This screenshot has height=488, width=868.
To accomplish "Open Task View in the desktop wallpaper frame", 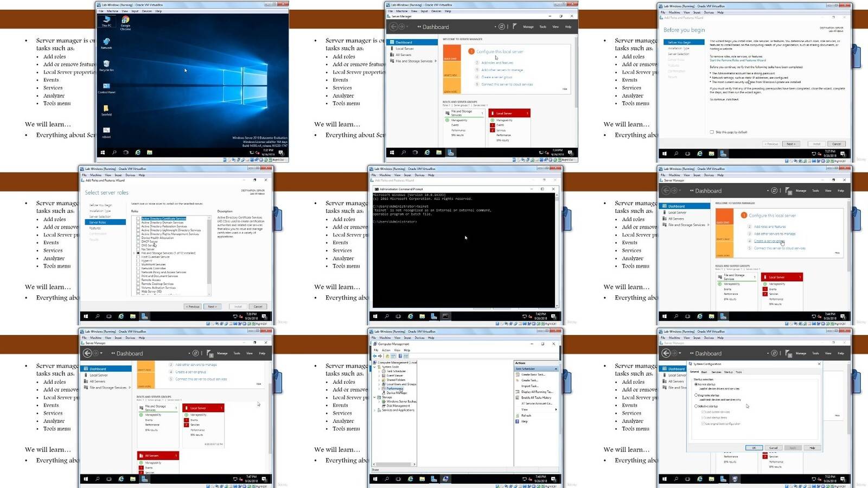I will tap(126, 153).
